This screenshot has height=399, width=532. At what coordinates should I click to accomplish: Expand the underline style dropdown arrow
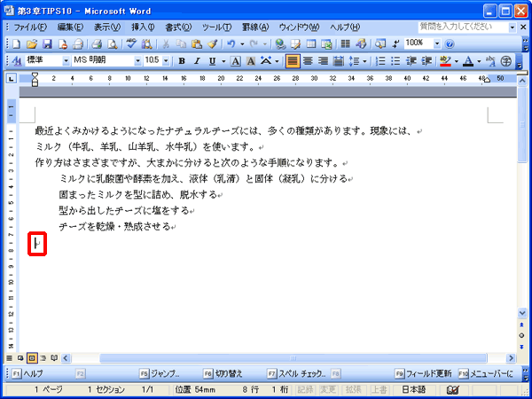point(223,61)
